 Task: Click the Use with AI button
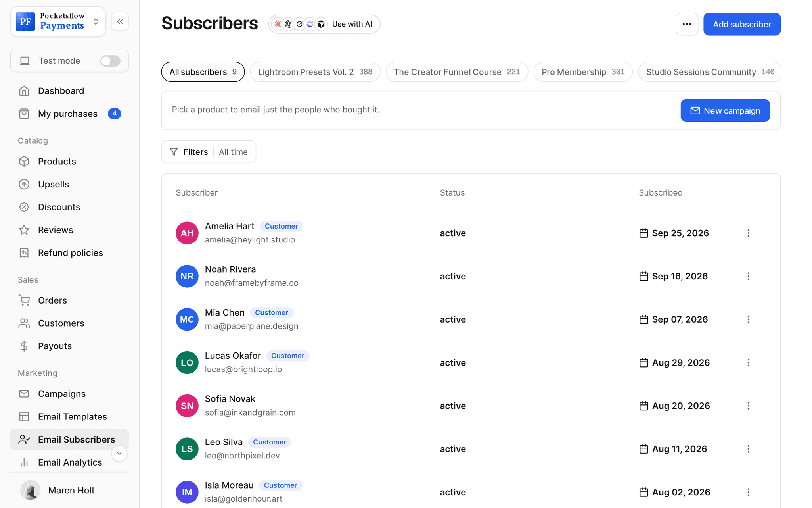click(324, 24)
